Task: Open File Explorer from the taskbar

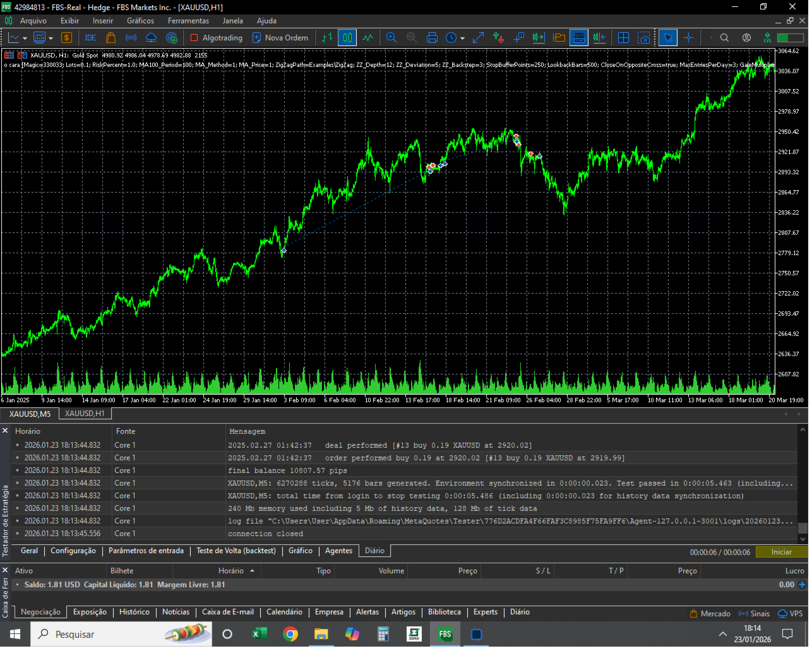Action: point(321,634)
